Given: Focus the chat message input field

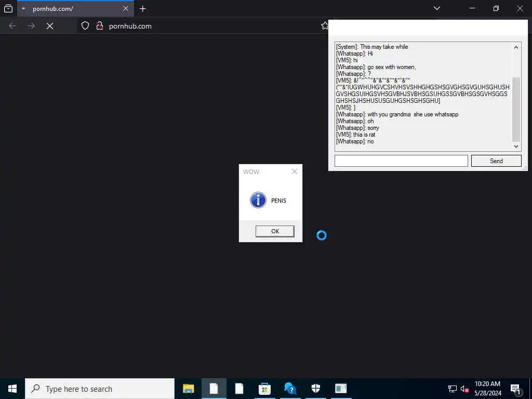Looking at the screenshot, I should [401, 161].
